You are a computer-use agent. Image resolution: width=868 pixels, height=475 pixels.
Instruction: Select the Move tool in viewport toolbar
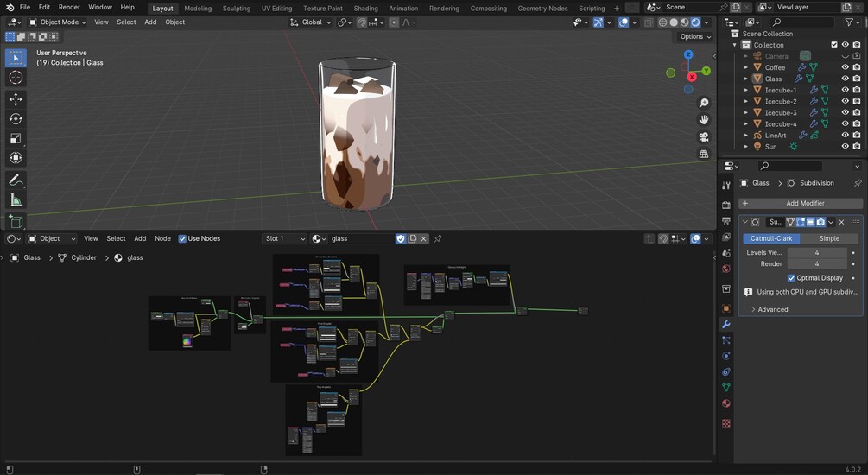click(x=16, y=99)
